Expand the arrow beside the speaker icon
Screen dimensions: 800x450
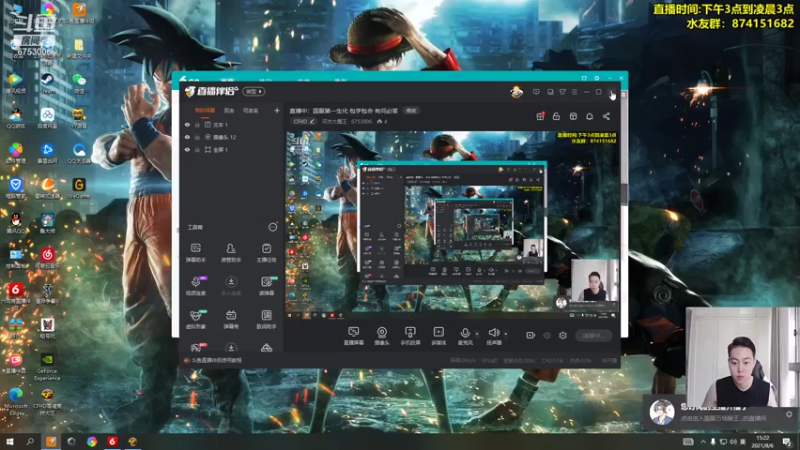tap(506, 334)
